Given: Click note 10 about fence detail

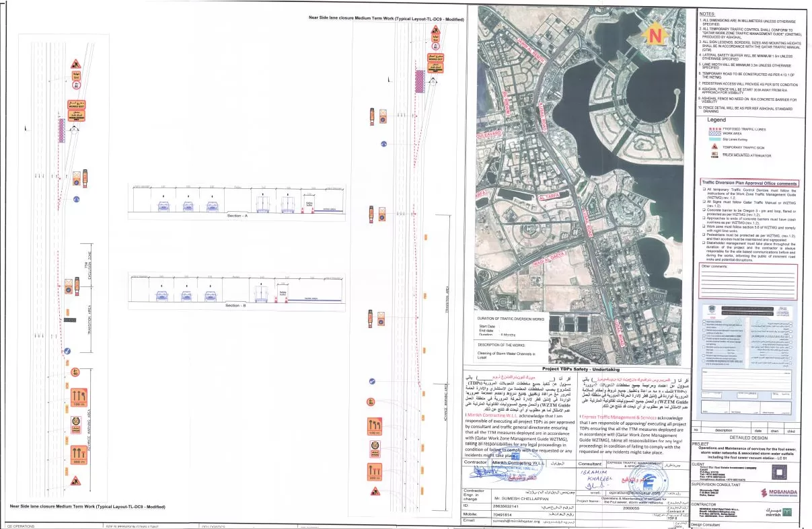Looking at the screenshot, I should (747, 109).
